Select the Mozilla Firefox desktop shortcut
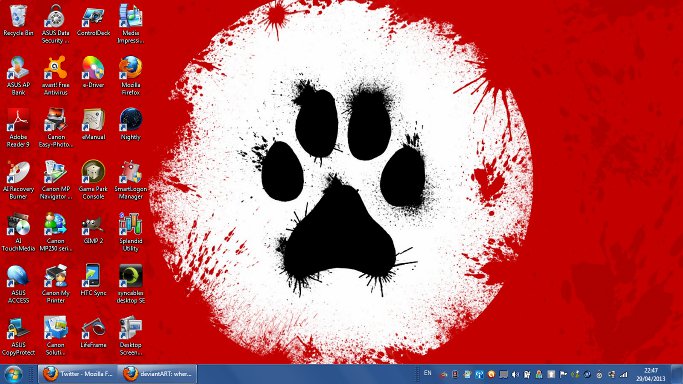683x384 pixels. click(131, 76)
